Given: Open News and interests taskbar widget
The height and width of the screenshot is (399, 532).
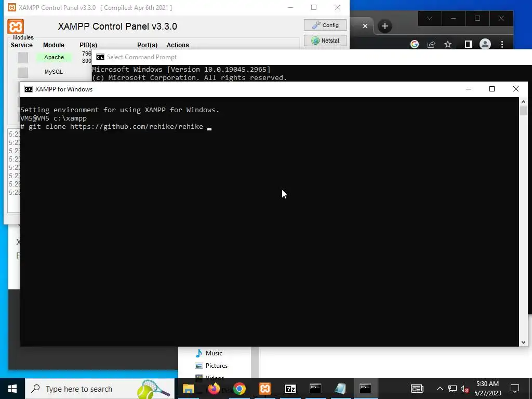Looking at the screenshot, I should 417,389.
